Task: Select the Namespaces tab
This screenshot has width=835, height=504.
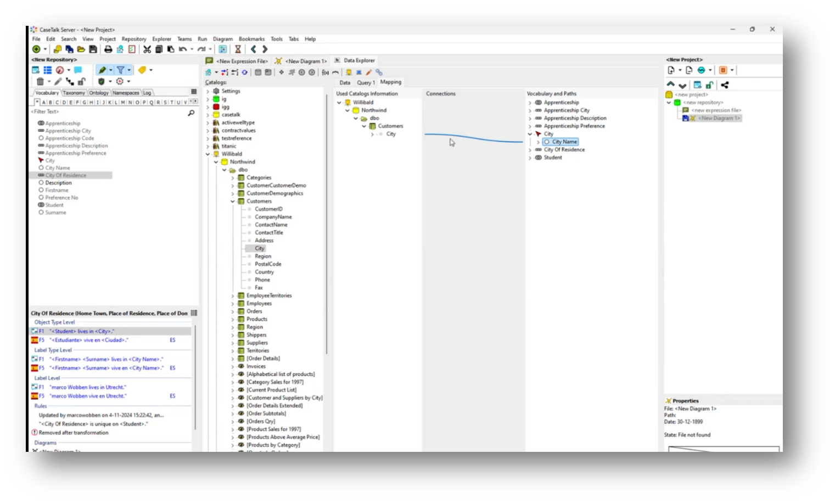Action: (x=126, y=93)
